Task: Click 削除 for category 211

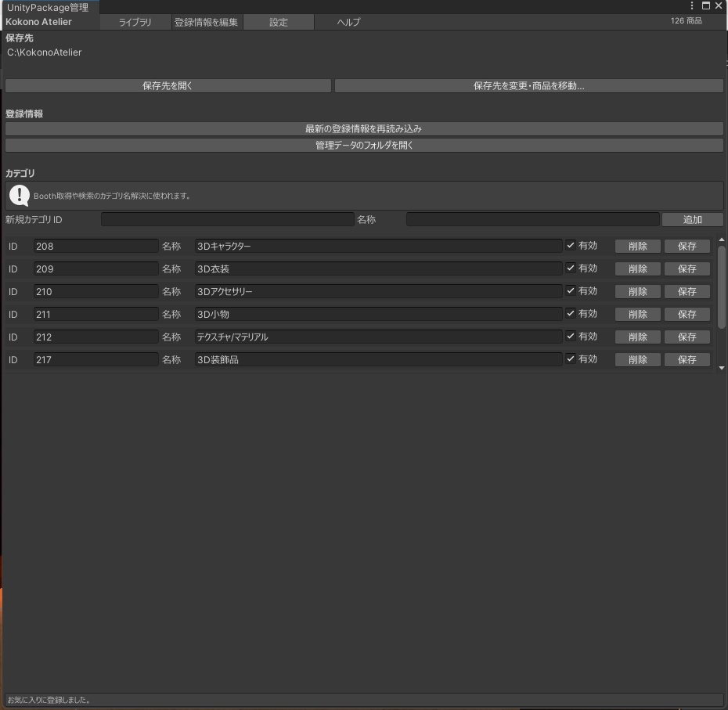Action: coord(637,315)
